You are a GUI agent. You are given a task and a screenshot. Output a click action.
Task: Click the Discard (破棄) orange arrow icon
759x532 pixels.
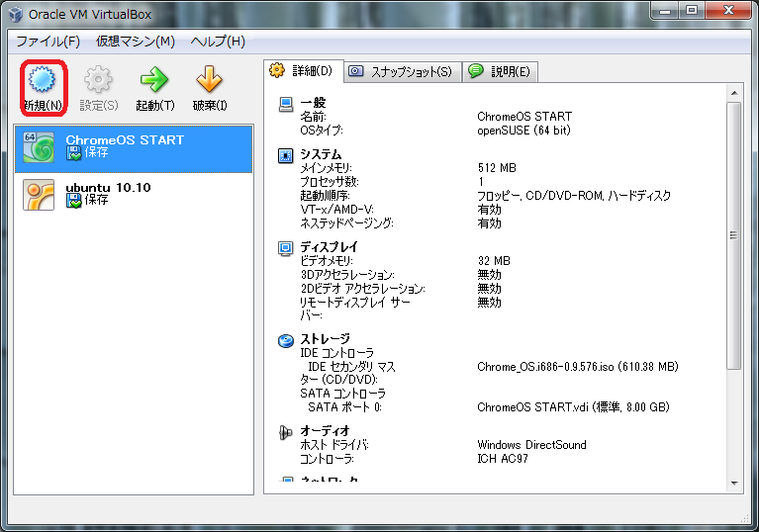[x=209, y=79]
